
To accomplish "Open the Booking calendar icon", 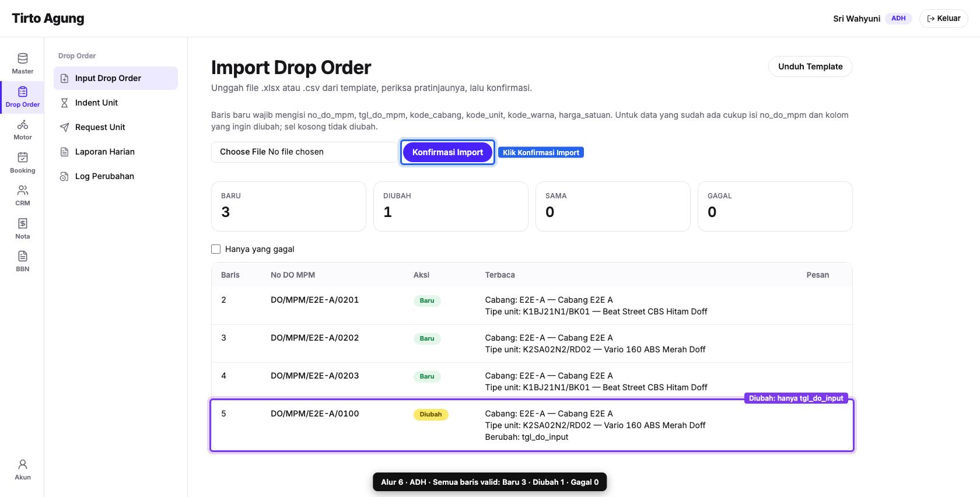I will pyautogui.click(x=23, y=157).
